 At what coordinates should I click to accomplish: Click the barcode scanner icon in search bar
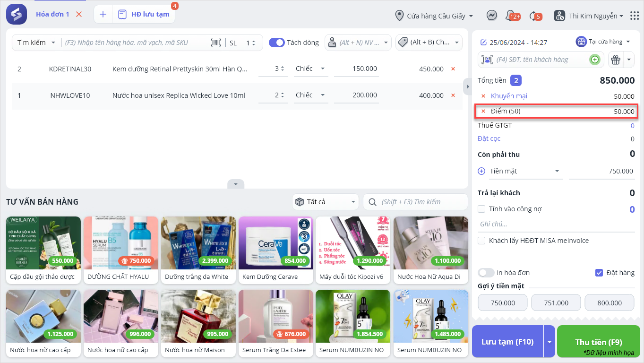(216, 43)
